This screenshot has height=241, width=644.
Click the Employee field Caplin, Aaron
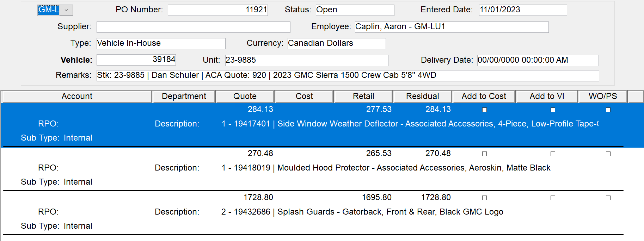click(451, 27)
